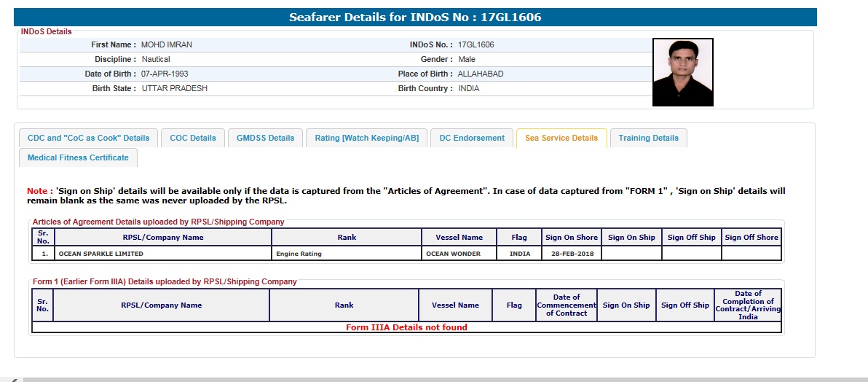Viewport: 868px width, 382px height.
Task: Switch to the COC Details tab
Action: (x=193, y=138)
